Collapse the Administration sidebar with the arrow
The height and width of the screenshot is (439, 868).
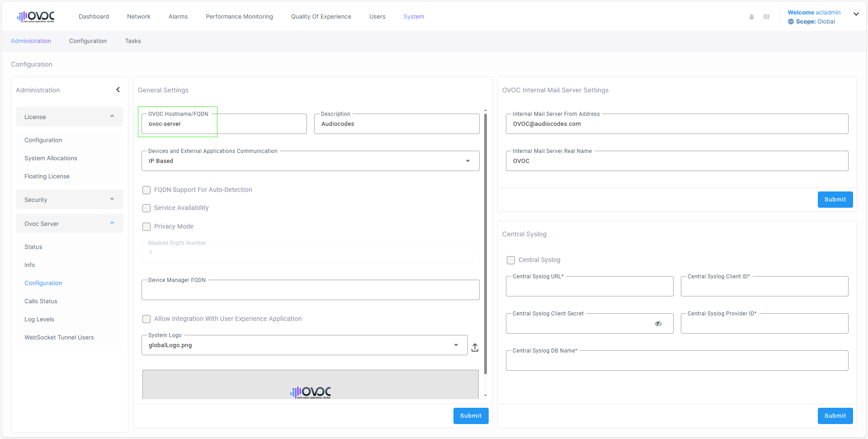click(x=118, y=90)
